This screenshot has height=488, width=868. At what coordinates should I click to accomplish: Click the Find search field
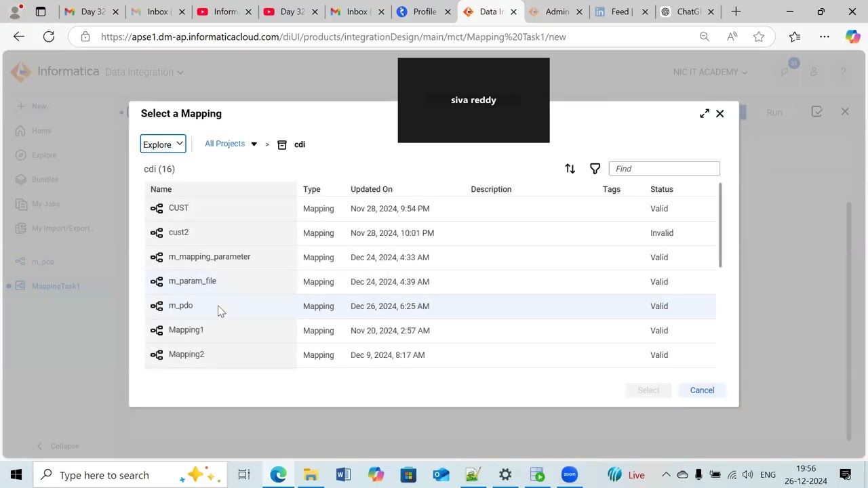(664, 169)
